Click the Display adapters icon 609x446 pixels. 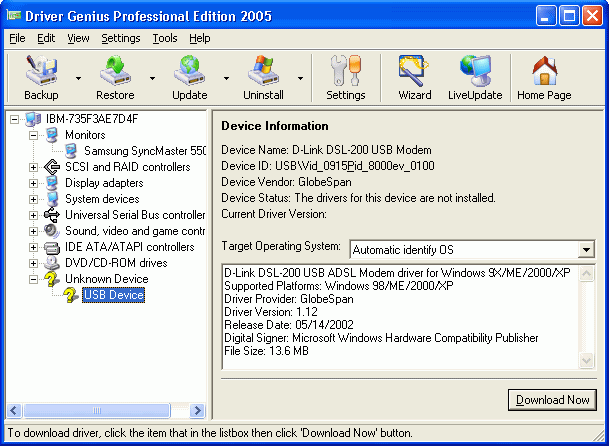click(52, 183)
